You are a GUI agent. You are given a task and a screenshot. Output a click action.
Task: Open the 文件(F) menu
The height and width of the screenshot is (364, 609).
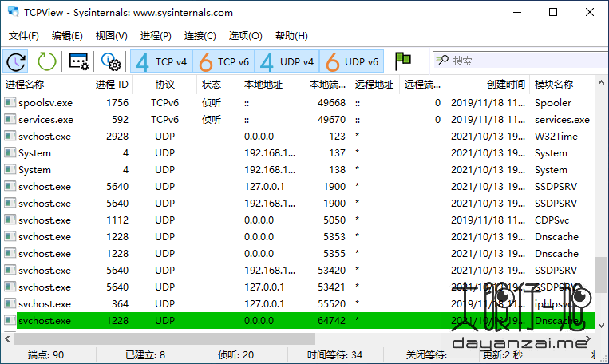[24, 36]
